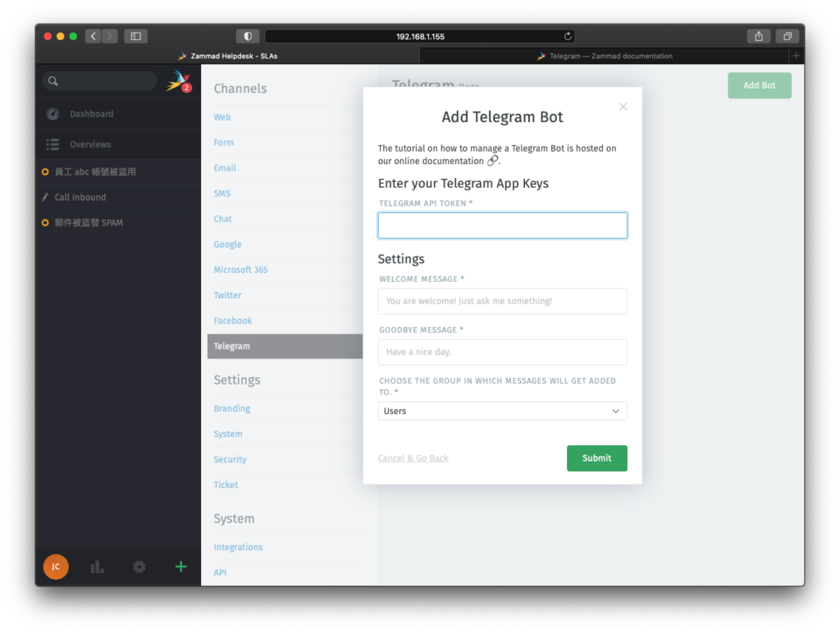
Task: Go forward in Safari
Action: (x=110, y=36)
